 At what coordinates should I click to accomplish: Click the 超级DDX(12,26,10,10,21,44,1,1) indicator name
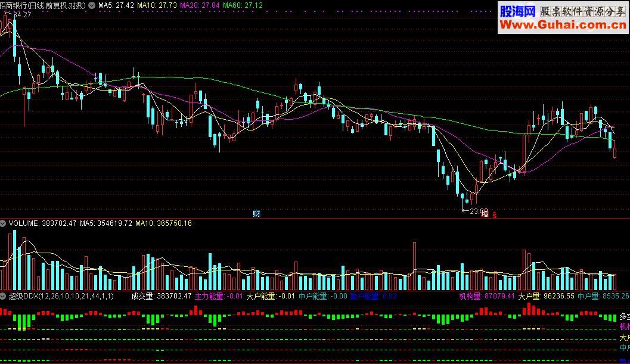click(61, 296)
